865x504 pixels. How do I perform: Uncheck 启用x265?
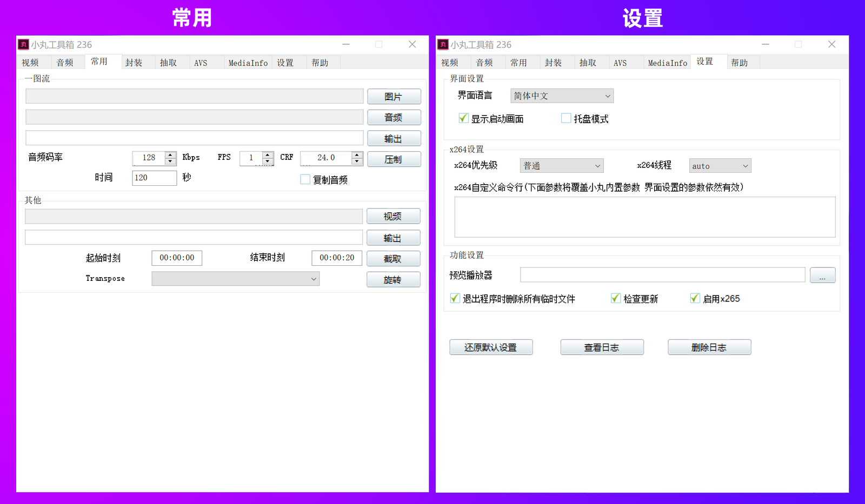pos(694,298)
